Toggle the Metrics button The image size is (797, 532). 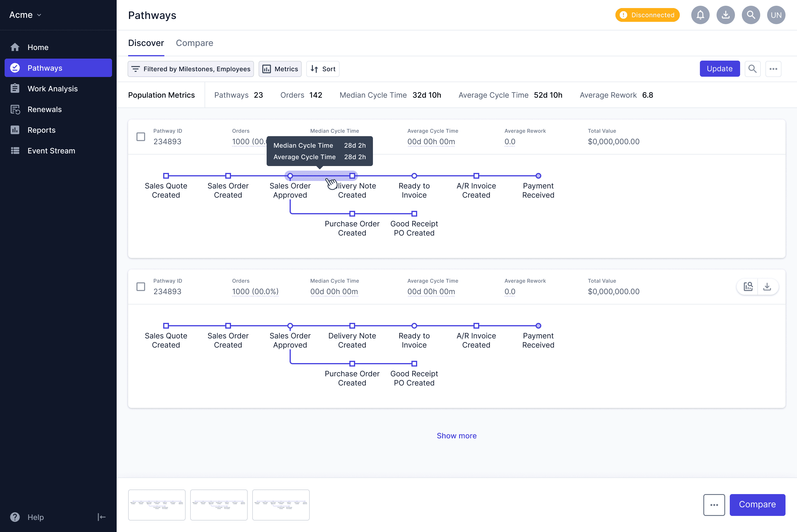pos(280,69)
